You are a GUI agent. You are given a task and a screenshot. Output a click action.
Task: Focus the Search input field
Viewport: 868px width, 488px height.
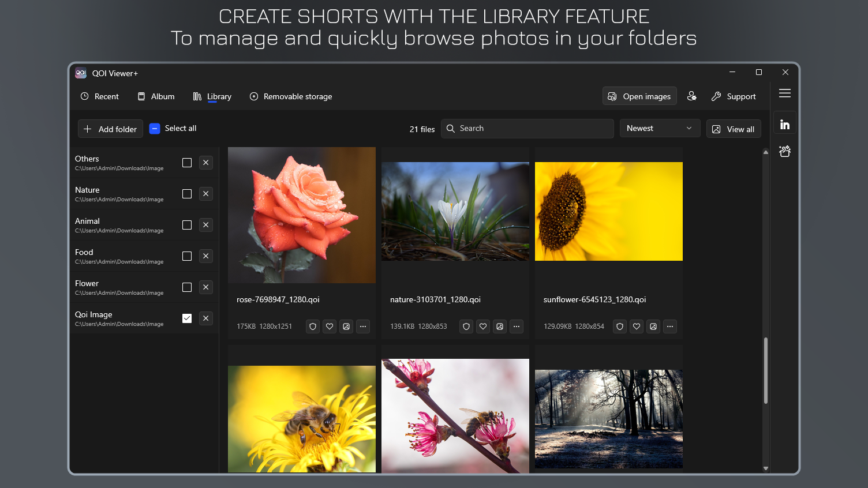527,129
